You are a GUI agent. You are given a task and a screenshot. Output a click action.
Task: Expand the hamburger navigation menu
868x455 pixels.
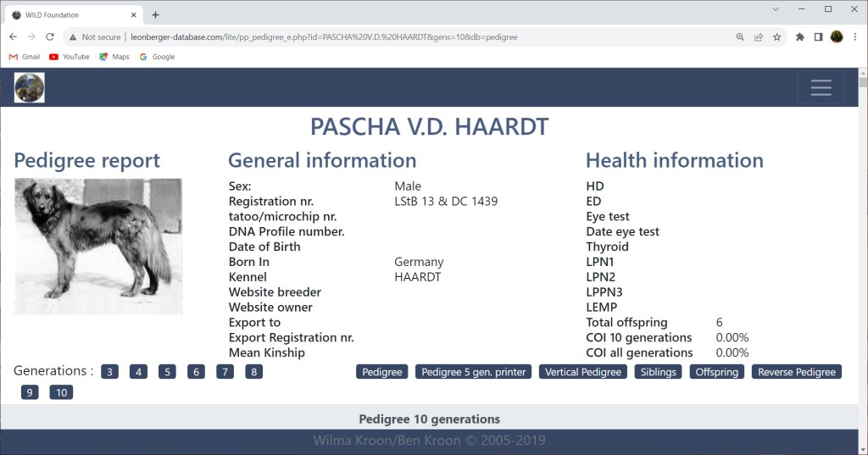pos(821,87)
